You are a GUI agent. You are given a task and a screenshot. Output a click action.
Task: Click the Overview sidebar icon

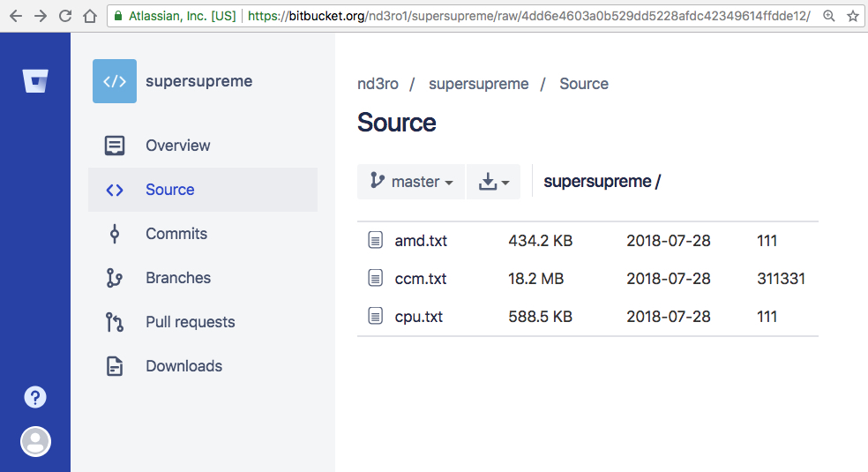coord(115,146)
